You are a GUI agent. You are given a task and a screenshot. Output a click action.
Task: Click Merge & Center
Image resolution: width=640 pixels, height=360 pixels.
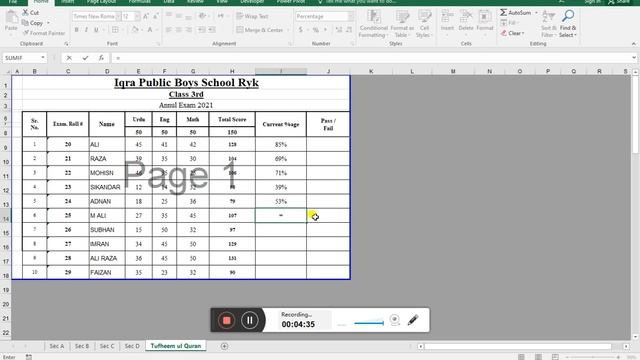(260, 30)
